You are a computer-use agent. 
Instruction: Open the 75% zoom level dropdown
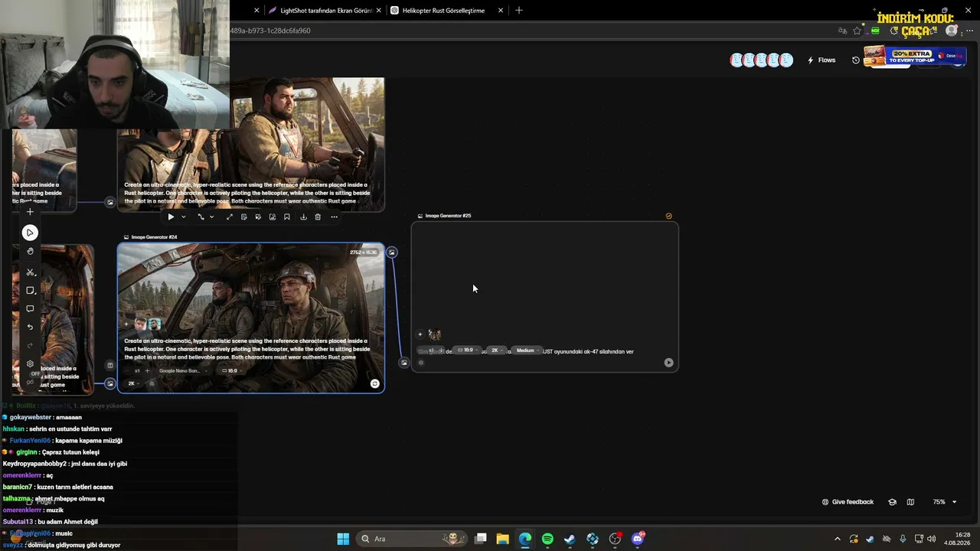(944, 502)
